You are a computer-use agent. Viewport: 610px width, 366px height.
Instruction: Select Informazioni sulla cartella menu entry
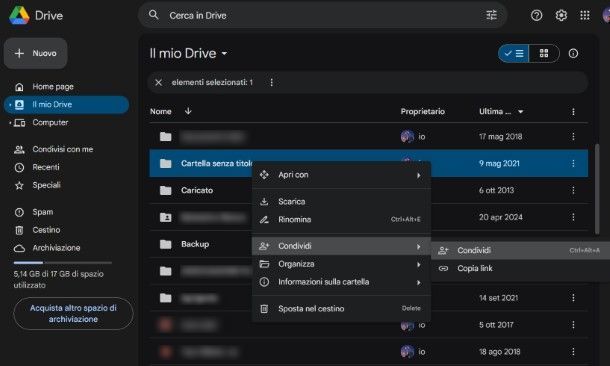pos(341,282)
